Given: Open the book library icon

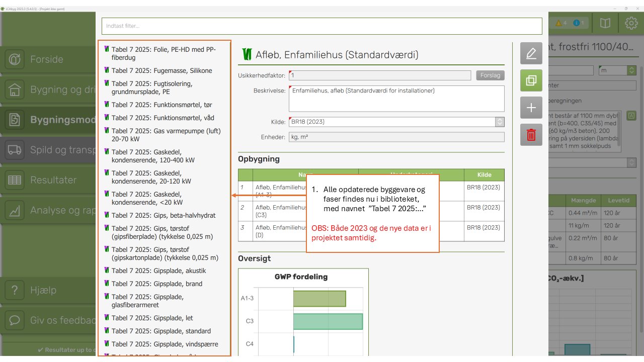Looking at the screenshot, I should (605, 23).
